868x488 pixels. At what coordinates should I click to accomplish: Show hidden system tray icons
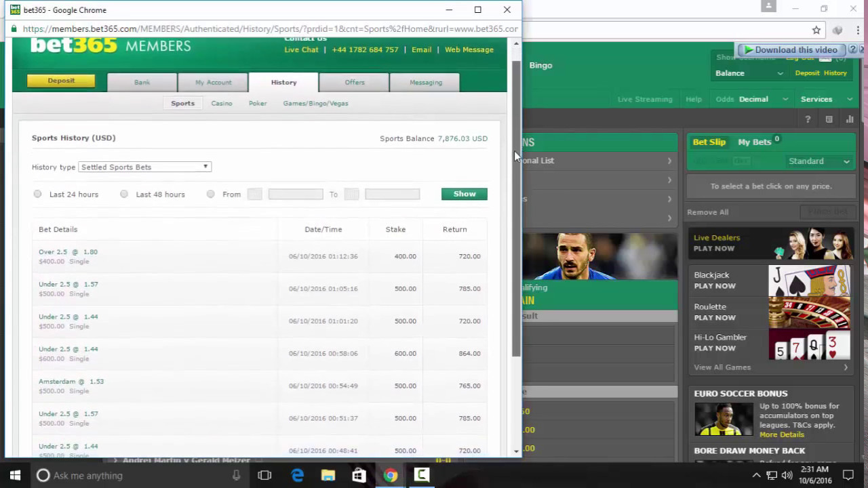(x=756, y=475)
